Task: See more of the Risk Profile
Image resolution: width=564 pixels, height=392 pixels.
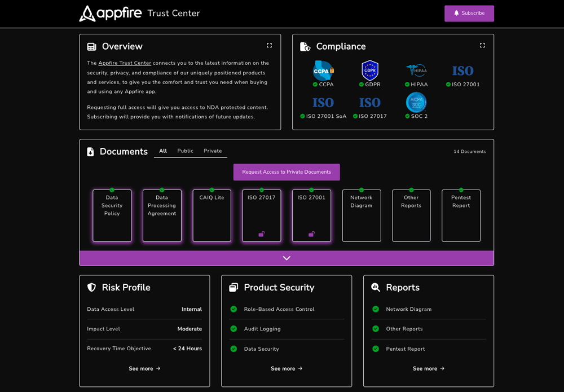Action: [x=144, y=369]
